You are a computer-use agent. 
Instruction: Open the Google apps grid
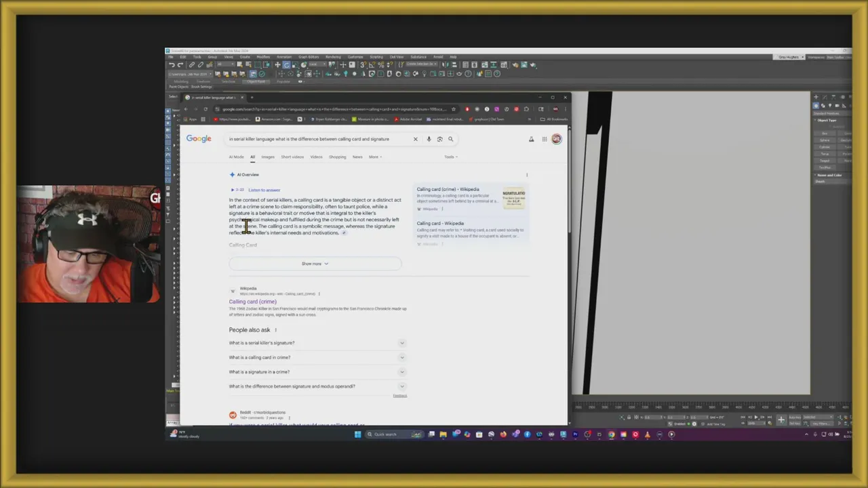(x=544, y=139)
